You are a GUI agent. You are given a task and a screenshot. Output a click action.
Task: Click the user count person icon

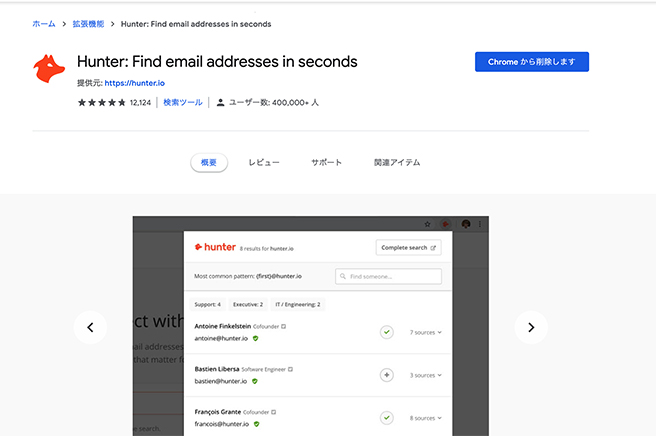[220, 103]
